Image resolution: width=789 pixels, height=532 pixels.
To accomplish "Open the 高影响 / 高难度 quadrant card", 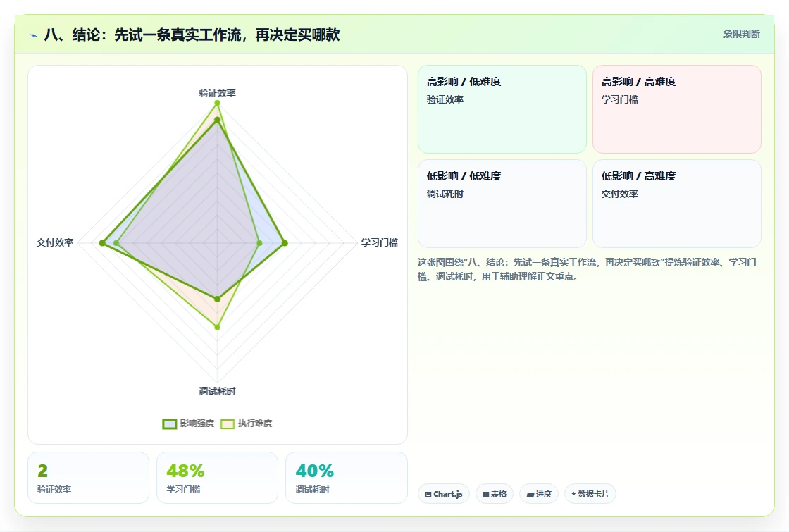I will [x=677, y=109].
